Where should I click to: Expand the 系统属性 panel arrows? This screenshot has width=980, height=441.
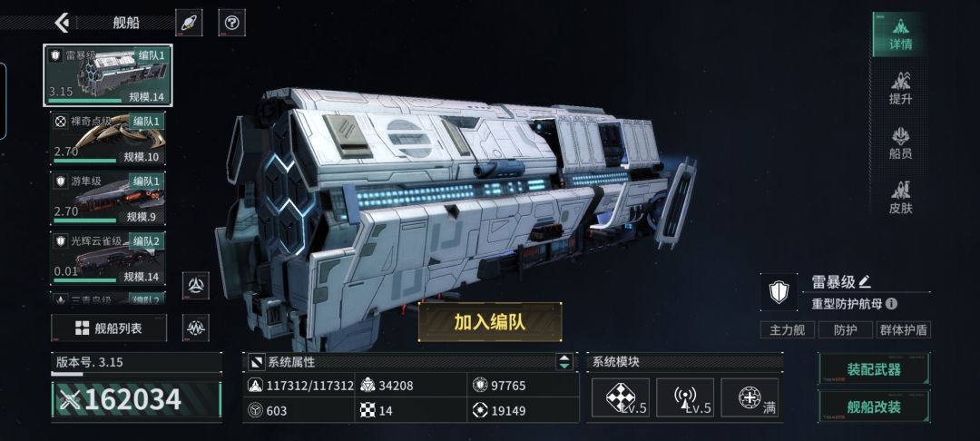click(564, 362)
